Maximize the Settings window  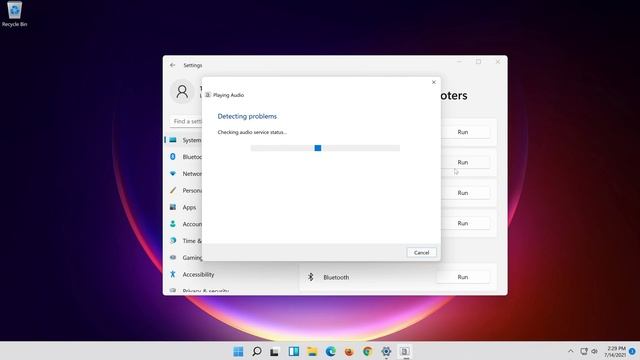(x=478, y=62)
